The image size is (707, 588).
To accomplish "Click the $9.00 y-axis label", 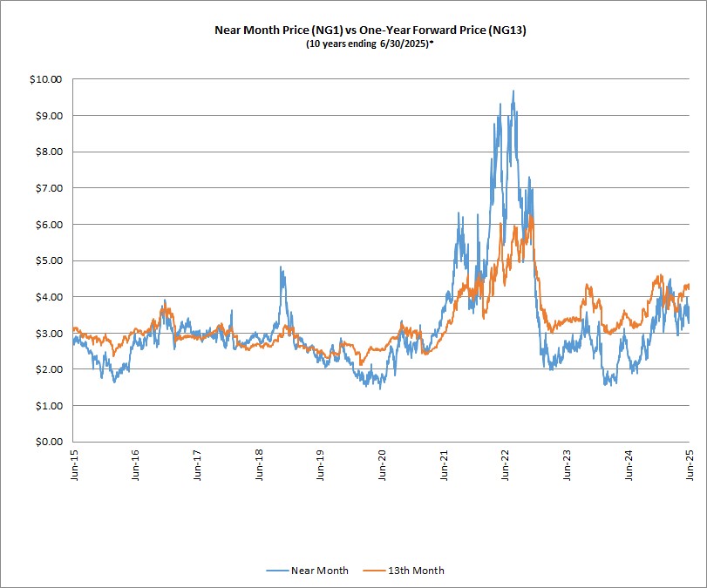I will (49, 116).
